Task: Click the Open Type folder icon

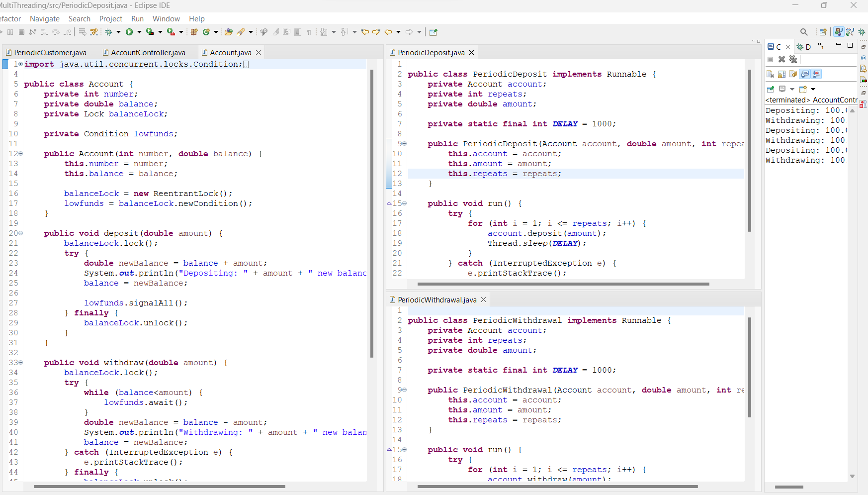Action: click(x=229, y=32)
